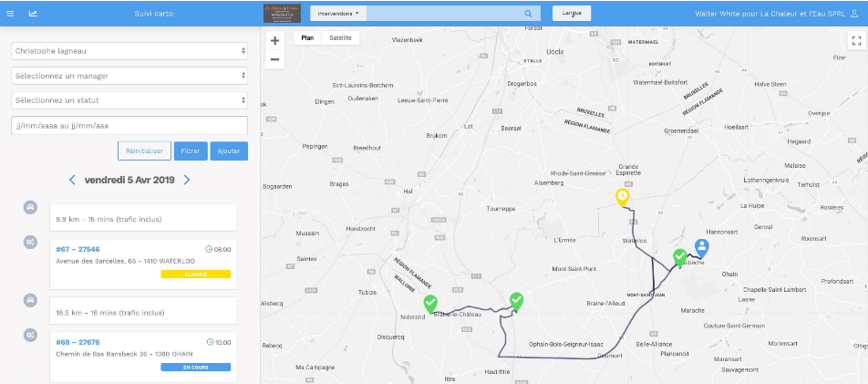Viewport: 868px width, 384px height.
Task: Click green check marker near Braine-le-Château
Action: 516,301
